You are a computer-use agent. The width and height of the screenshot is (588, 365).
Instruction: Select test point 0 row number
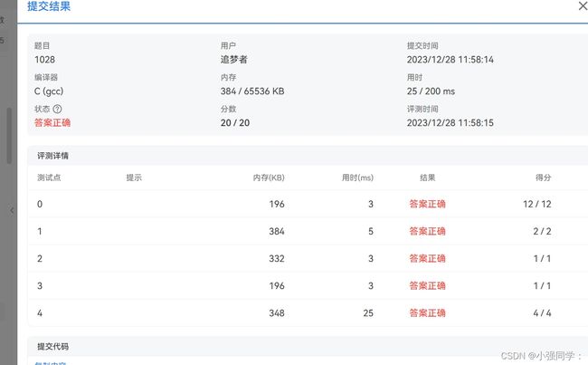40,205
